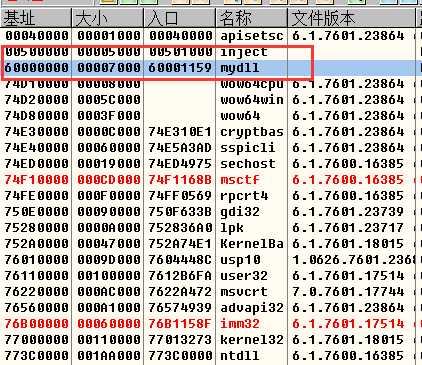Select the mydll module name
The height and width of the screenshot is (365, 422).
pyautogui.click(x=240, y=68)
